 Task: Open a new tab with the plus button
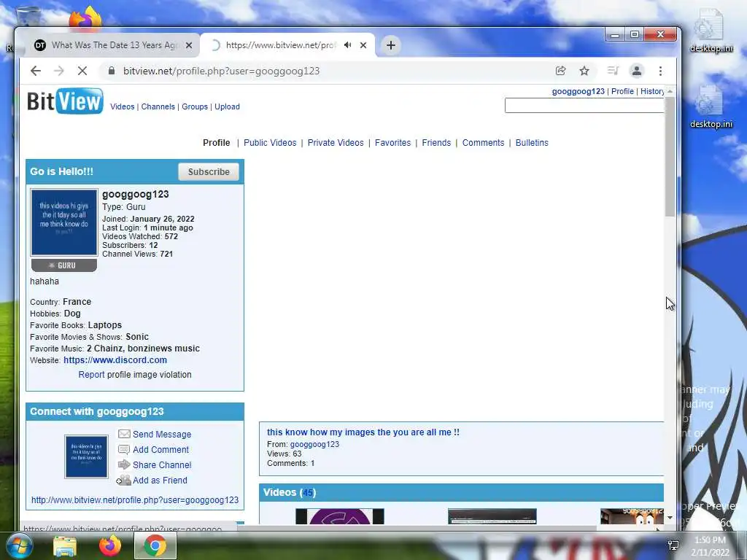391,45
